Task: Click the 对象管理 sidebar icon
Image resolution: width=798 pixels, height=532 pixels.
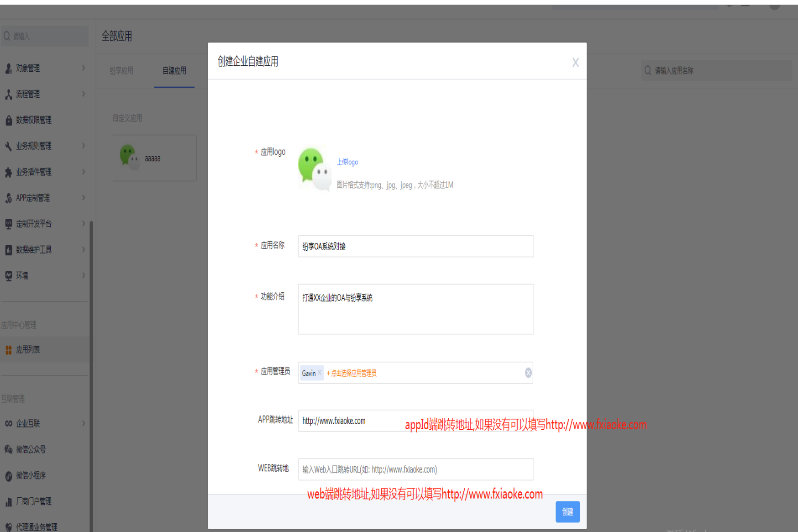Action: point(8,68)
